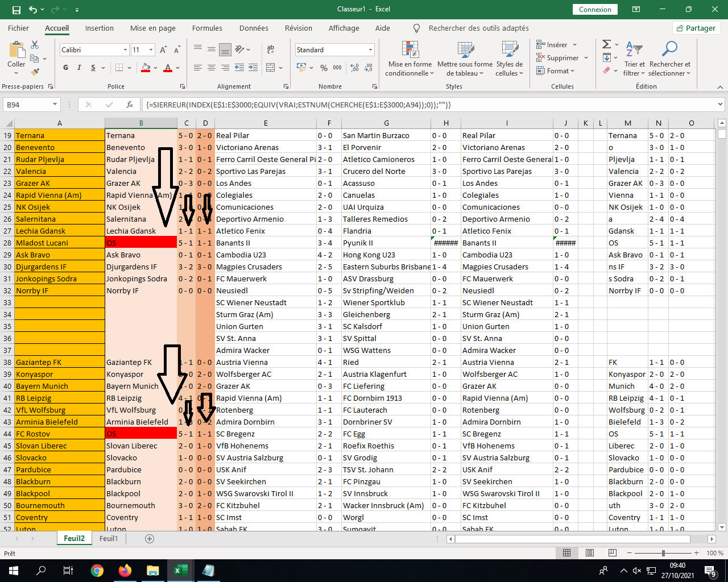Switch to the Feuil1 sheet tab

pos(109,538)
